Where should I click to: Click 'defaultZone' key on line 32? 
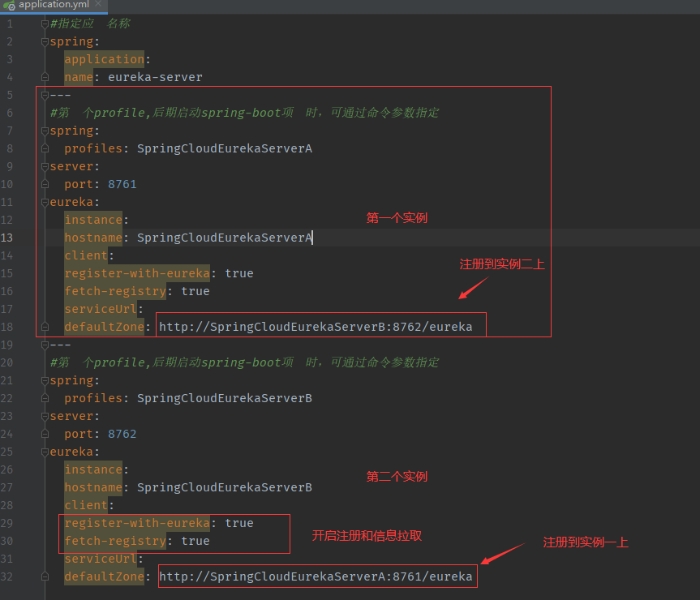[104, 576]
